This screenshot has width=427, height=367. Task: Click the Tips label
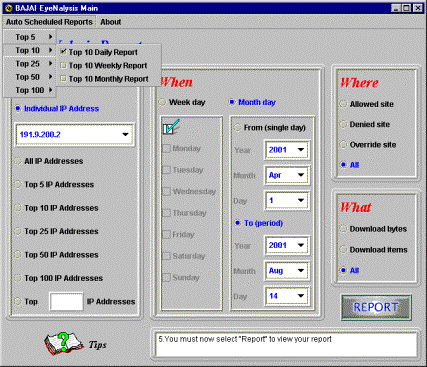tap(97, 345)
